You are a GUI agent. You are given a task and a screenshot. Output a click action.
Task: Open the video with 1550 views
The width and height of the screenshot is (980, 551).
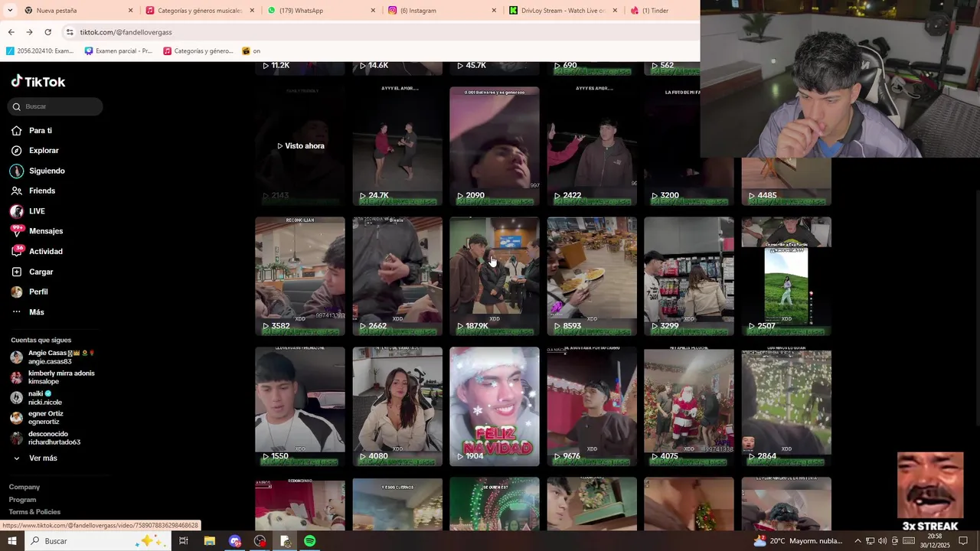click(x=300, y=406)
